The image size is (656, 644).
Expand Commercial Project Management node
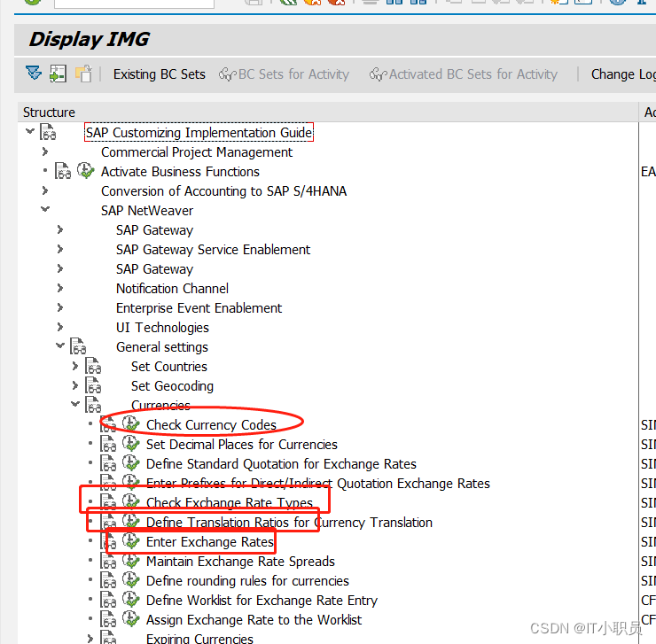click(44, 151)
